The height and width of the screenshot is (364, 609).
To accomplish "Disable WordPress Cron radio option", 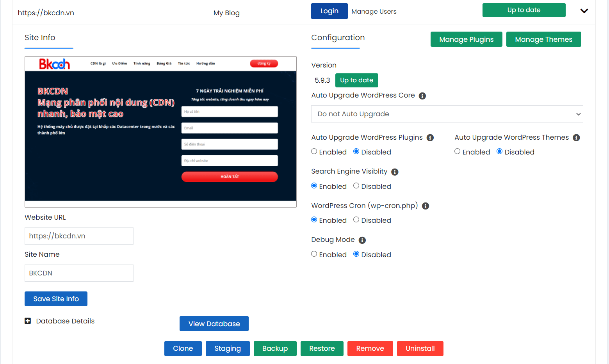I will click(x=356, y=220).
